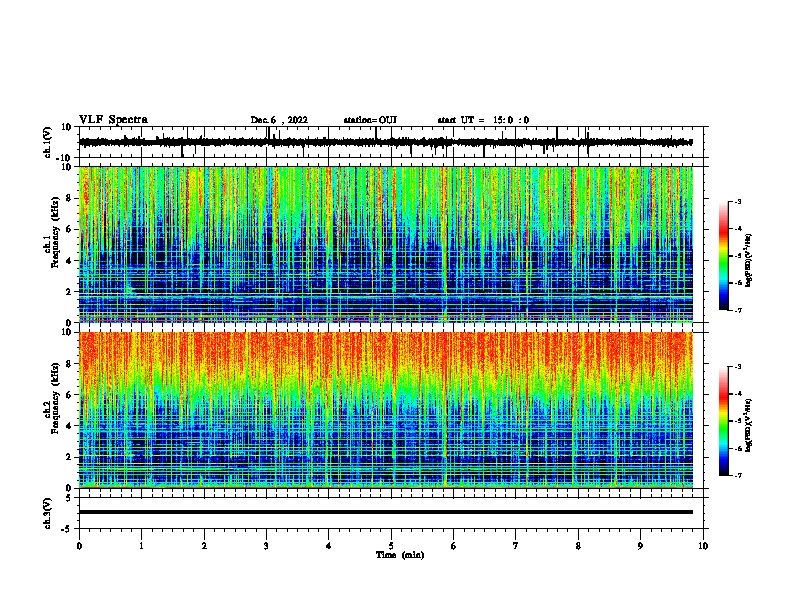Image resolution: width=792 pixels, height=612 pixels.
Task: Click time axis tick label '3'
Action: (x=266, y=546)
